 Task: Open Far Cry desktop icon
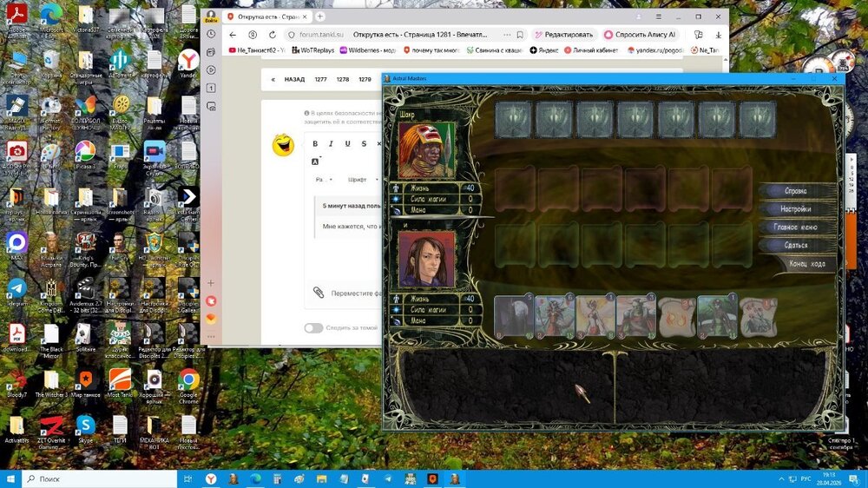120,246
